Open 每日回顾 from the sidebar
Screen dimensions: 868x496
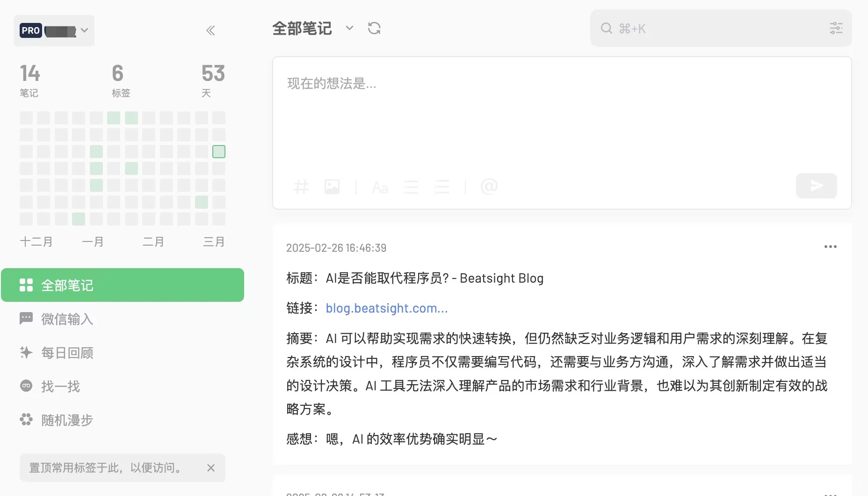(x=67, y=352)
